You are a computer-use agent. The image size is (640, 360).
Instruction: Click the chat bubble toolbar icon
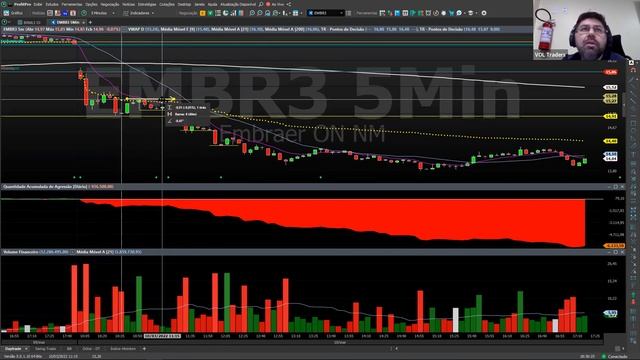click(x=459, y=13)
